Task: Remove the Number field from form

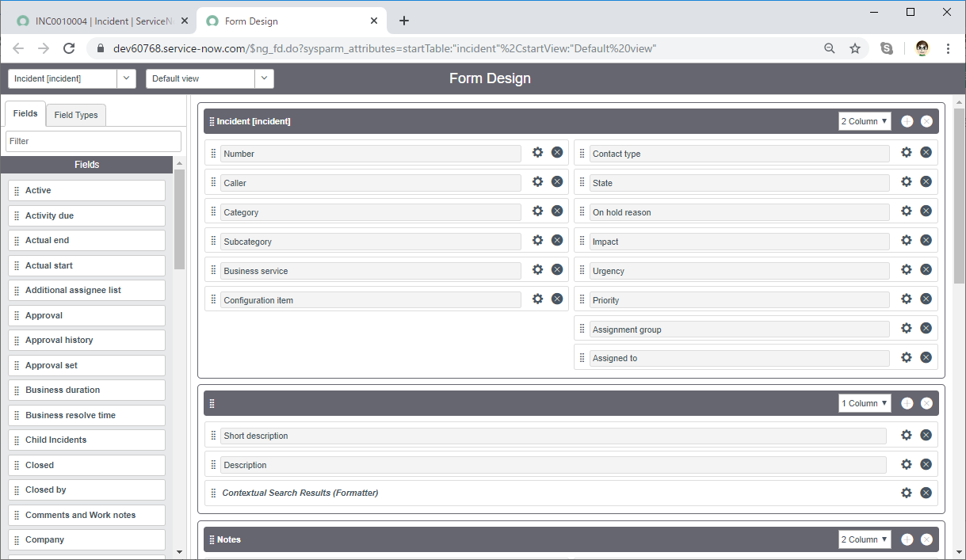Action: point(557,153)
